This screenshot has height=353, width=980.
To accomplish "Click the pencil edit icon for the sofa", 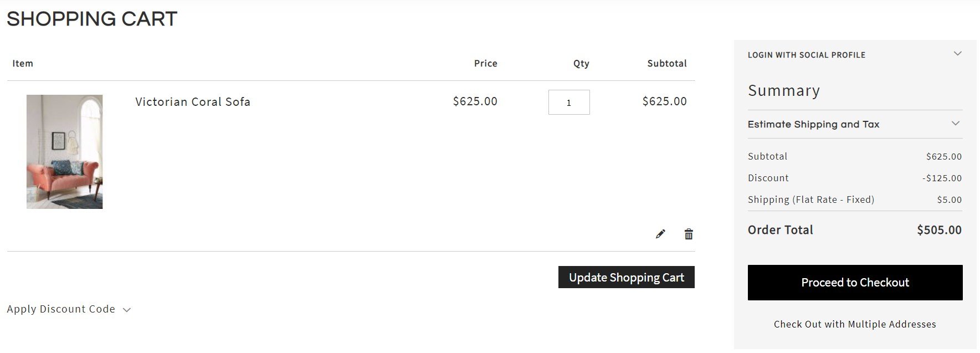I will click(660, 234).
